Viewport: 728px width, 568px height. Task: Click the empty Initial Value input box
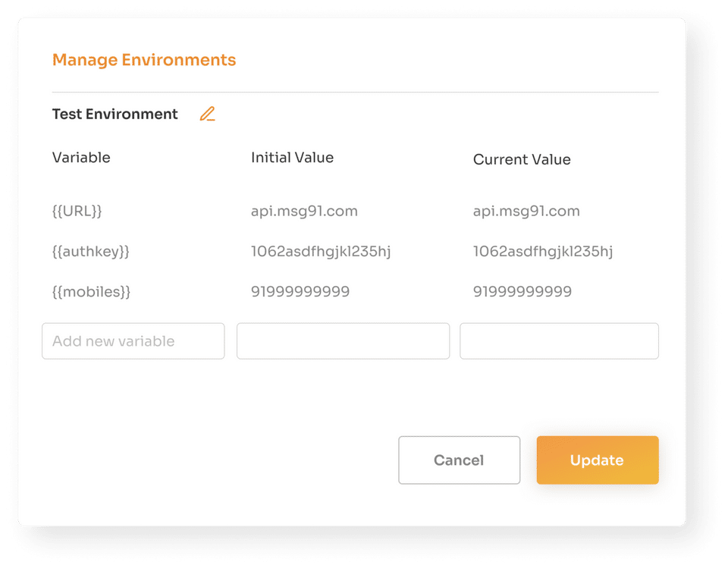pyautogui.click(x=343, y=341)
